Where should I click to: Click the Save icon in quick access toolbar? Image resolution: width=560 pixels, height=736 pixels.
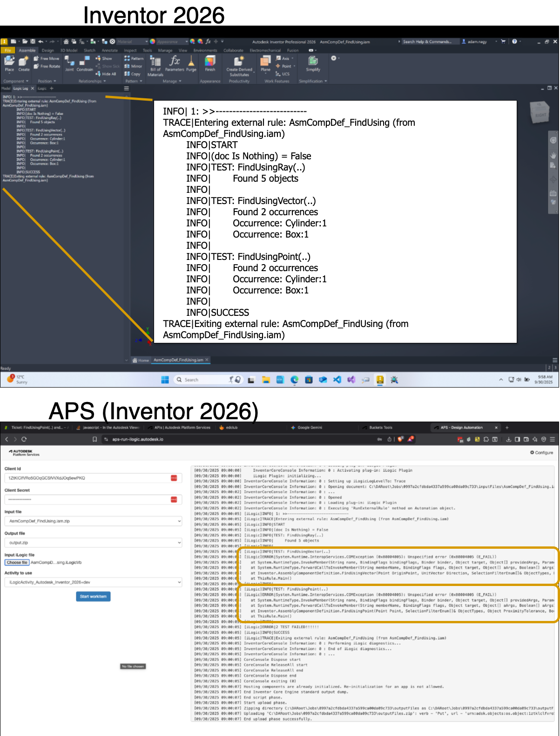tap(33, 41)
